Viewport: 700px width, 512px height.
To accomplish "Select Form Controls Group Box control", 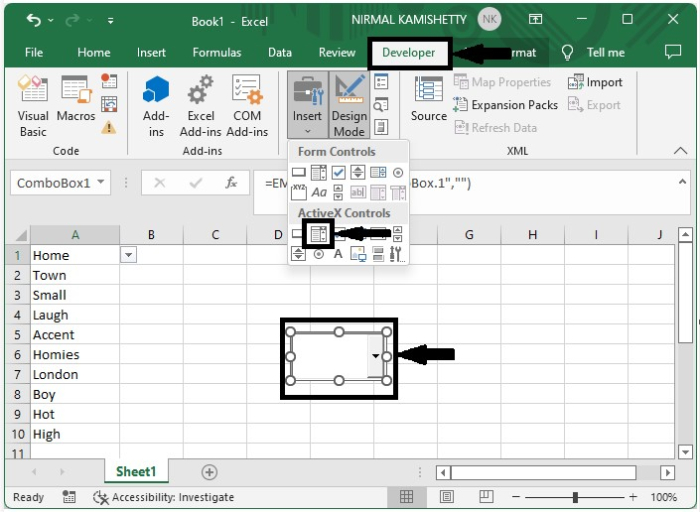I will 298,192.
